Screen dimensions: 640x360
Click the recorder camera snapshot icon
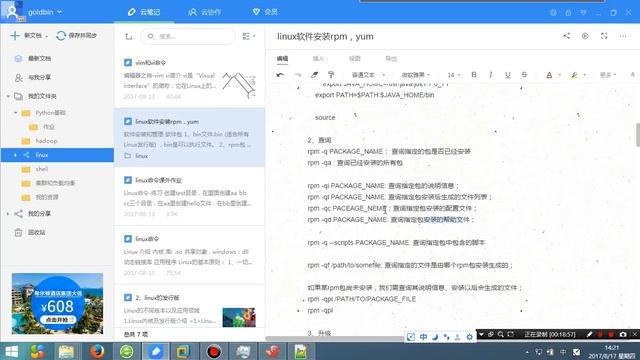(623, 334)
